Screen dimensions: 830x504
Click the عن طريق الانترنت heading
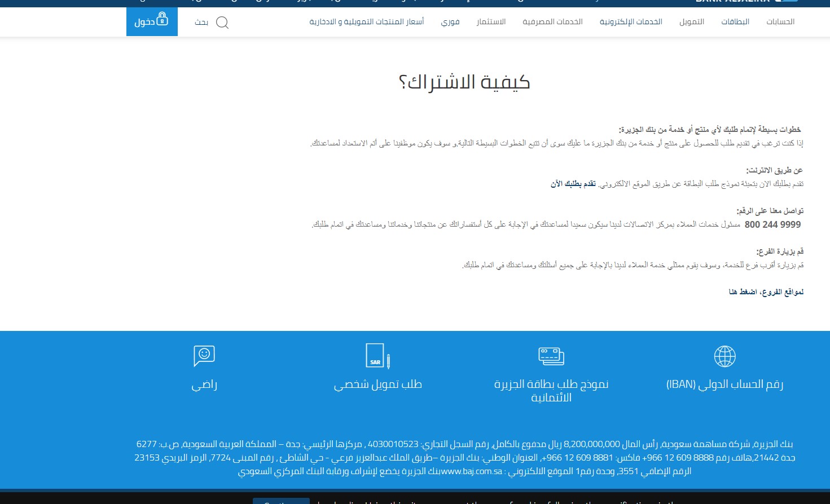[775, 170]
